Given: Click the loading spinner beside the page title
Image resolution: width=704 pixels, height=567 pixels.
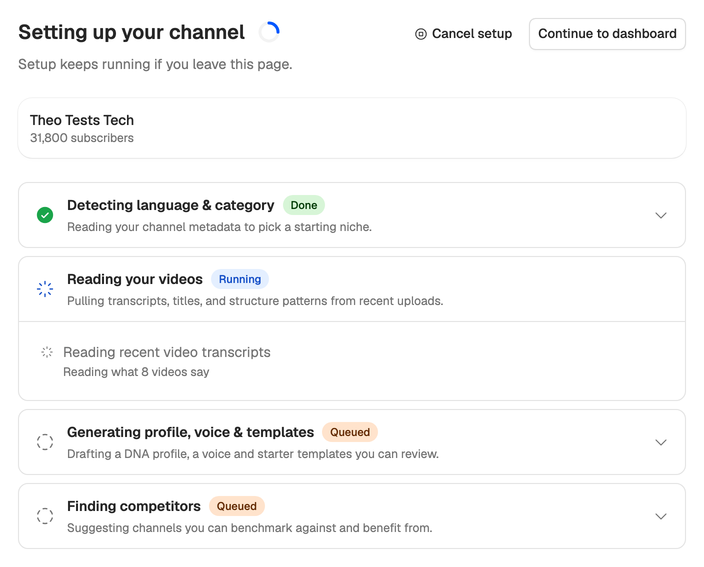Looking at the screenshot, I should 269,32.
